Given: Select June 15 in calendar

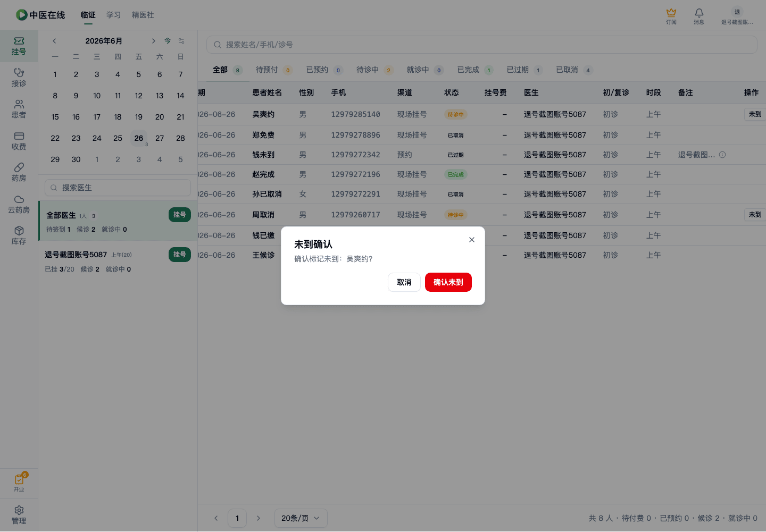Looking at the screenshot, I should click(55, 117).
